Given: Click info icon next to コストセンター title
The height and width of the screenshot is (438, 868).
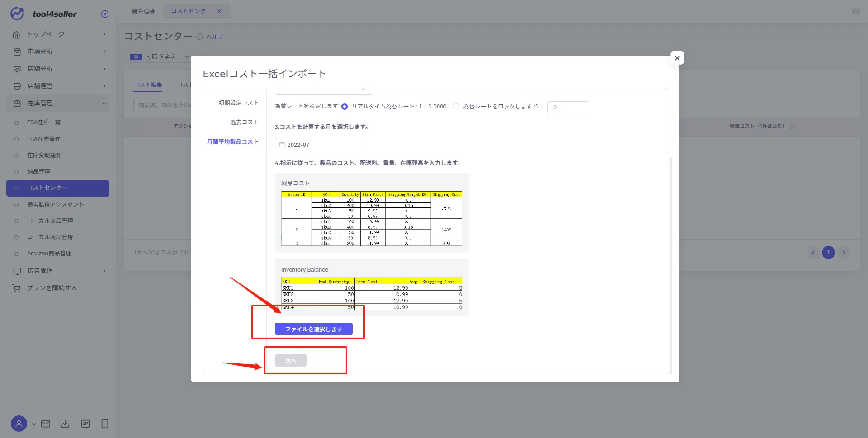Looking at the screenshot, I should tap(199, 37).
